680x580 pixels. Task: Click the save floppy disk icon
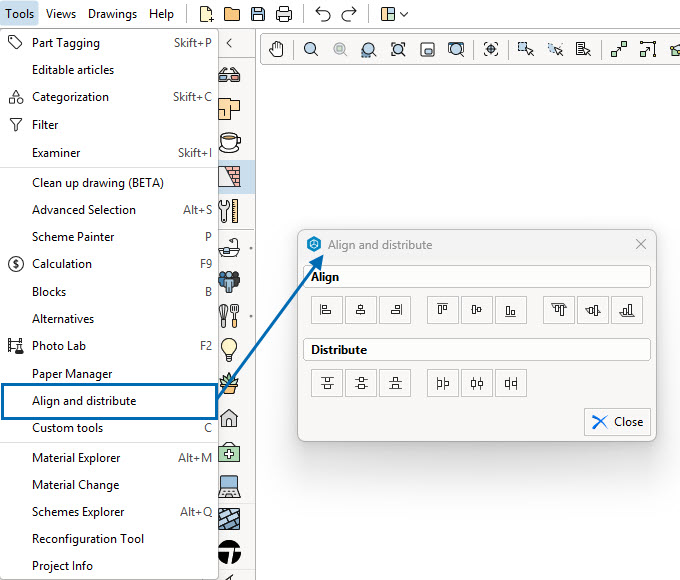[x=258, y=14]
